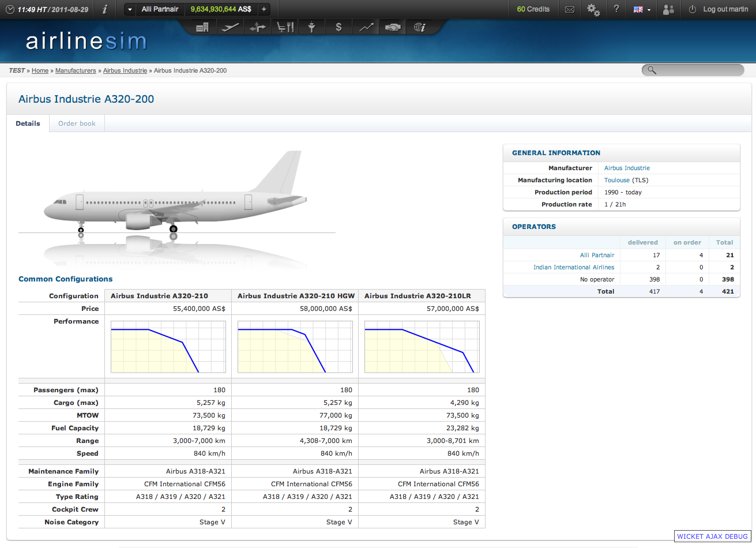Image resolution: width=756 pixels, height=548 pixels.
Task: Click the clock icon beside game time
Action: (10, 9)
